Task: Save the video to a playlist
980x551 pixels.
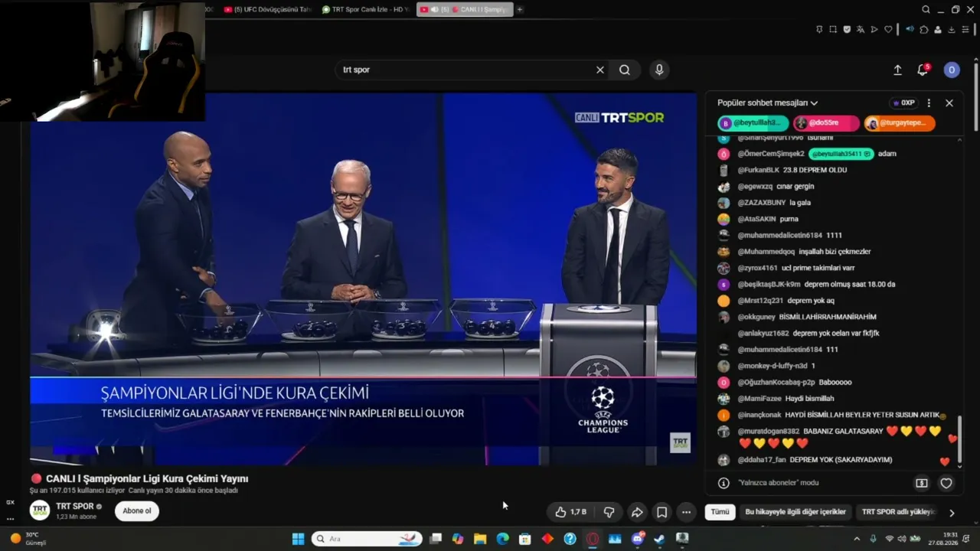Action: pyautogui.click(x=661, y=512)
